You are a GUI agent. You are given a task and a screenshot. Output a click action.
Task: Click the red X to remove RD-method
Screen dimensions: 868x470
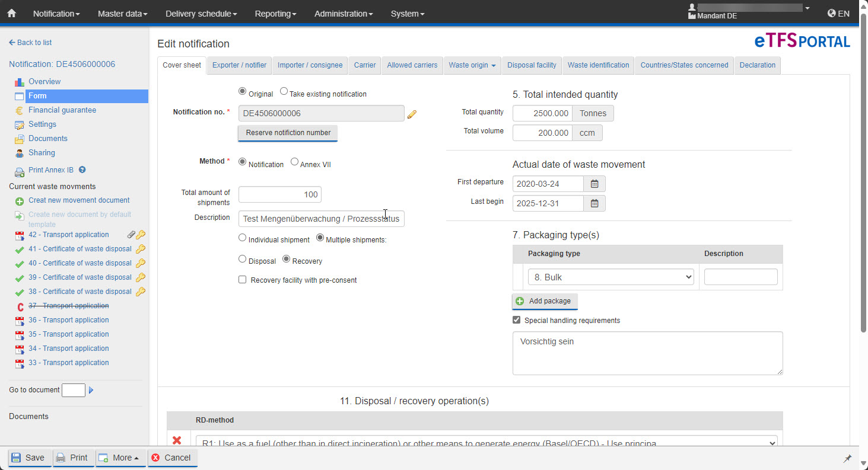click(x=177, y=440)
